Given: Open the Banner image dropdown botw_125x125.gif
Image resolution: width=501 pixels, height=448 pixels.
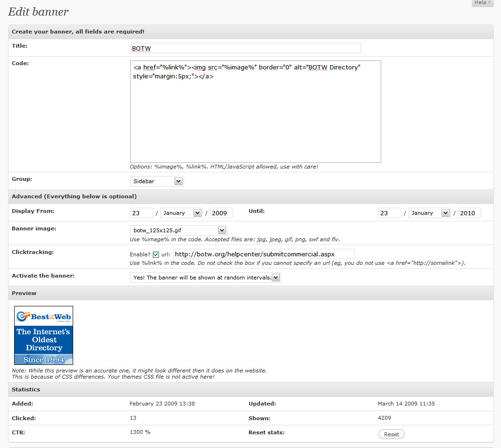Looking at the screenshot, I should coord(179,230).
